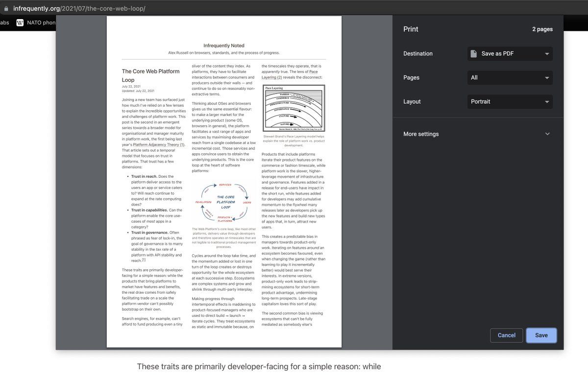Click the "2 pages" count in Print panel
The height and width of the screenshot is (375, 588).
pos(542,29)
